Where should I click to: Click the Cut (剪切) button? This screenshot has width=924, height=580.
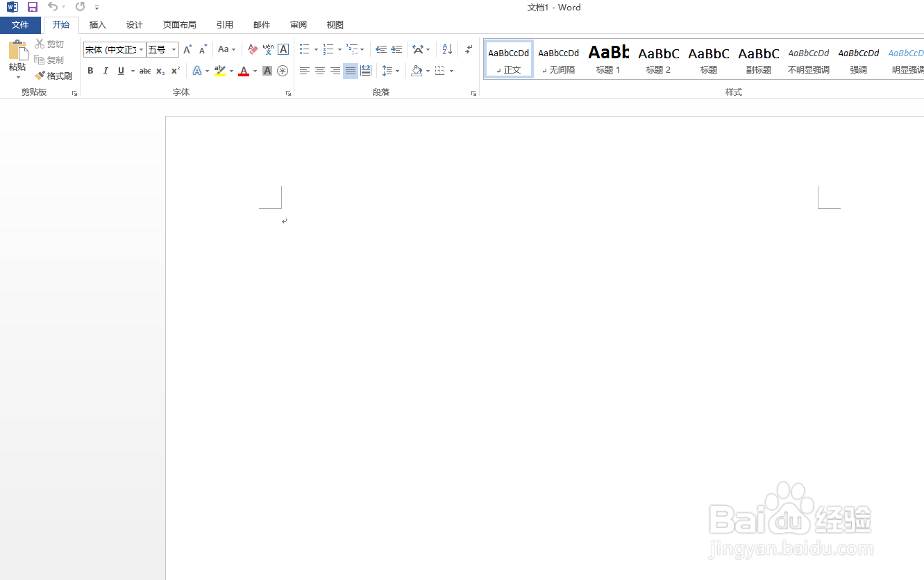49,44
